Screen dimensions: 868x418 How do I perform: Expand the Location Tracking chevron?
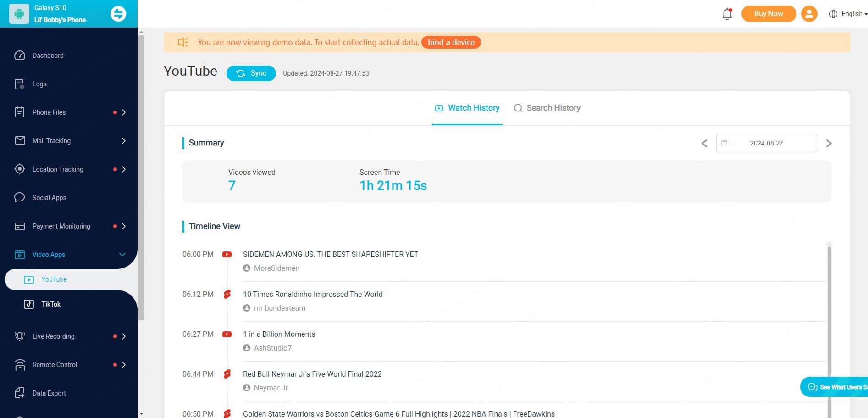point(123,169)
